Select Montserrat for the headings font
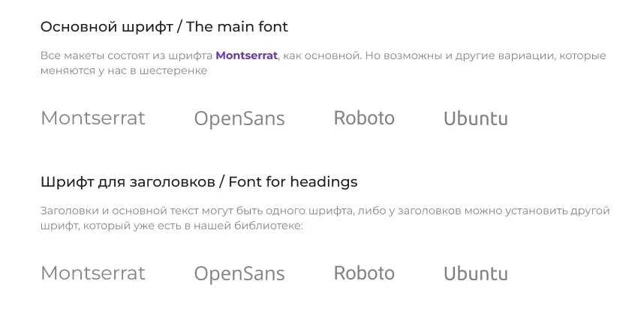 93,273
